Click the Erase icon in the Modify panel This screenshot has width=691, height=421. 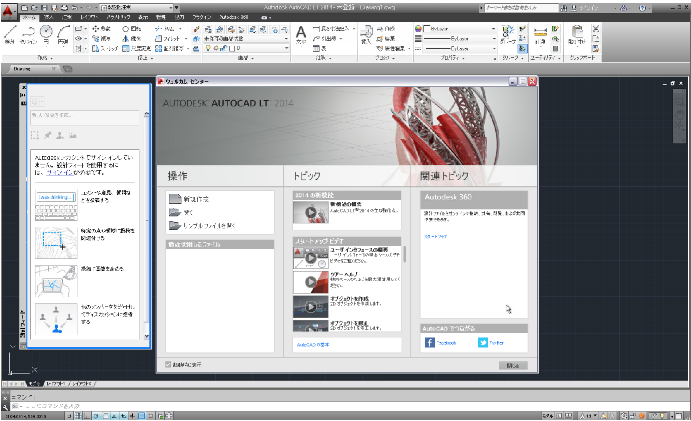197,29
